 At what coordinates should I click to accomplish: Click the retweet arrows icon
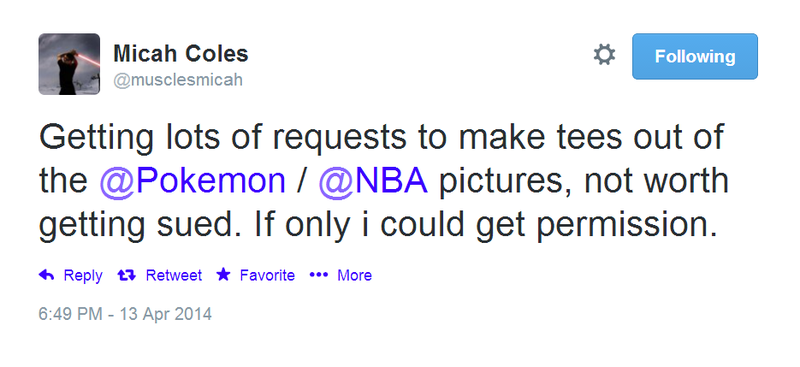[x=127, y=276]
